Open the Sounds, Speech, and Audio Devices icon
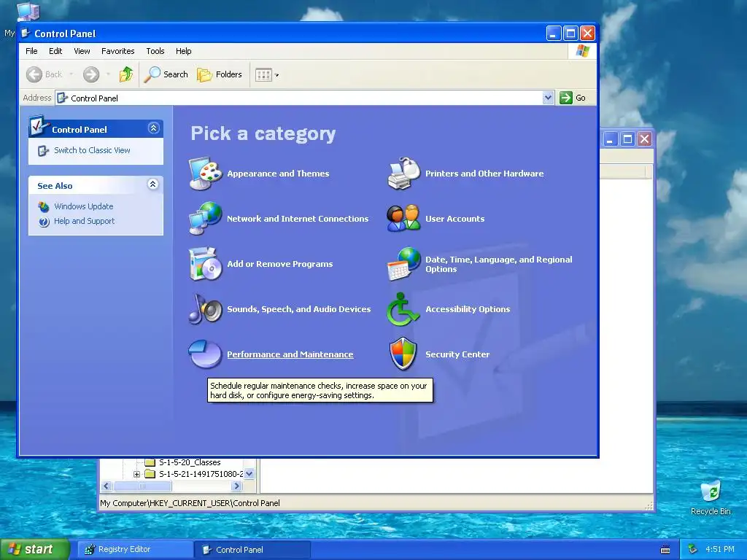 pyautogui.click(x=205, y=309)
